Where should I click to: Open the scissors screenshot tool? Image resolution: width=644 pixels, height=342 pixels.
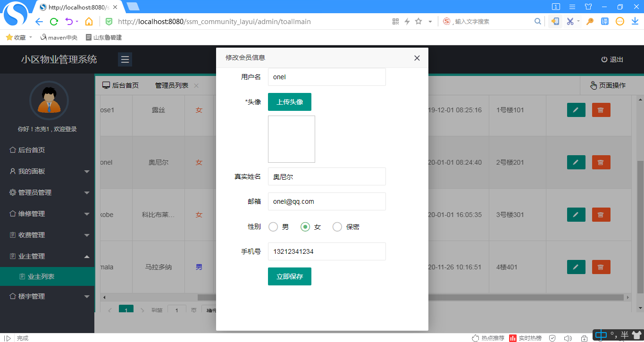pos(570,22)
